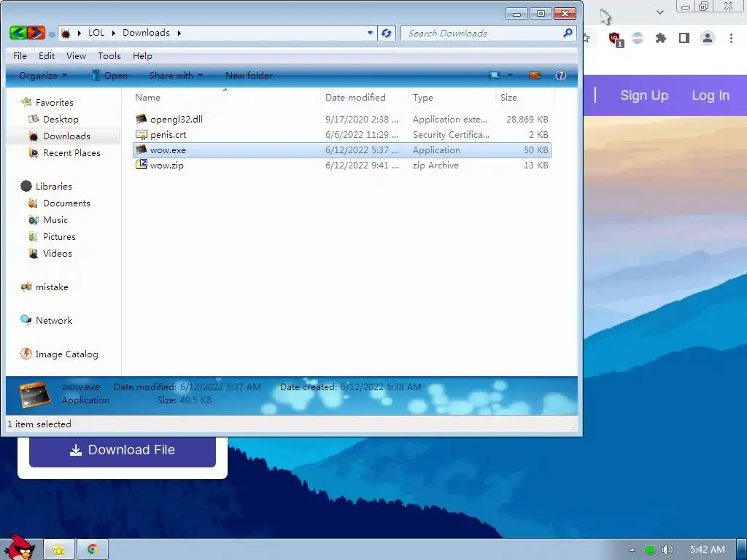Open the View menu

click(76, 55)
